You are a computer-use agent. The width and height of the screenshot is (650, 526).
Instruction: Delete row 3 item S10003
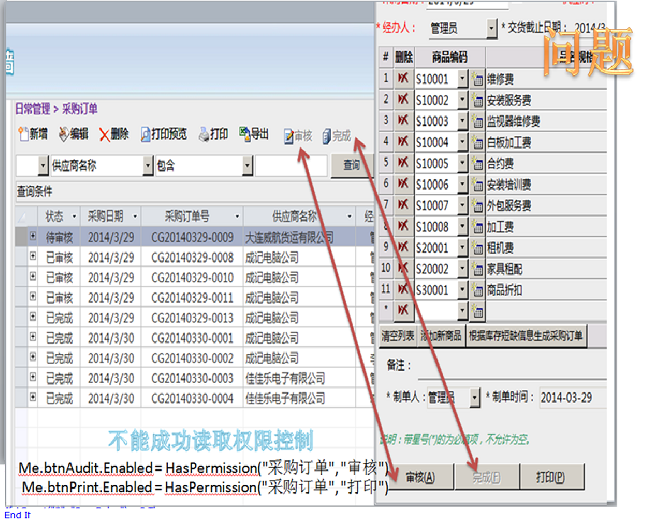403,121
